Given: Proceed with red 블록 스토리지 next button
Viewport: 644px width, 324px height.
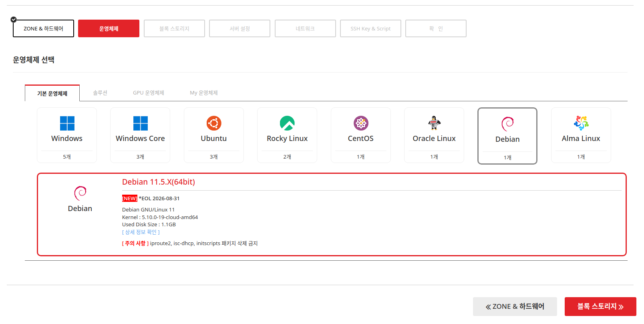Looking at the screenshot, I should click(x=600, y=306).
